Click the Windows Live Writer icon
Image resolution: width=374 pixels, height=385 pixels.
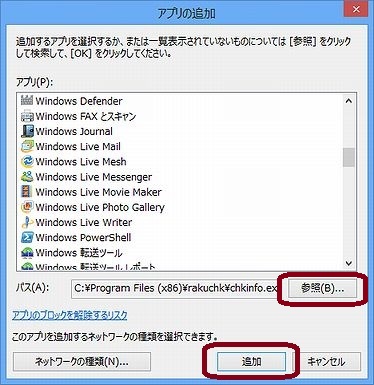[27, 222]
